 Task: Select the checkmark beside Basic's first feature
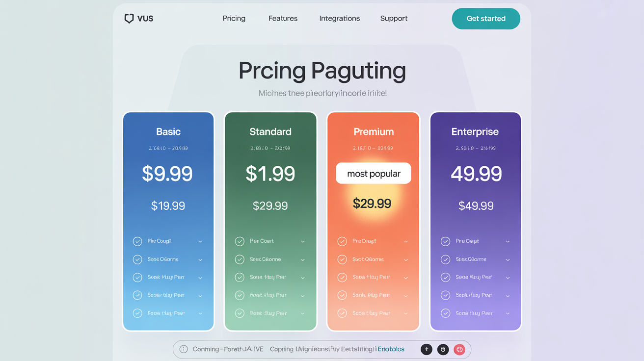137,241
